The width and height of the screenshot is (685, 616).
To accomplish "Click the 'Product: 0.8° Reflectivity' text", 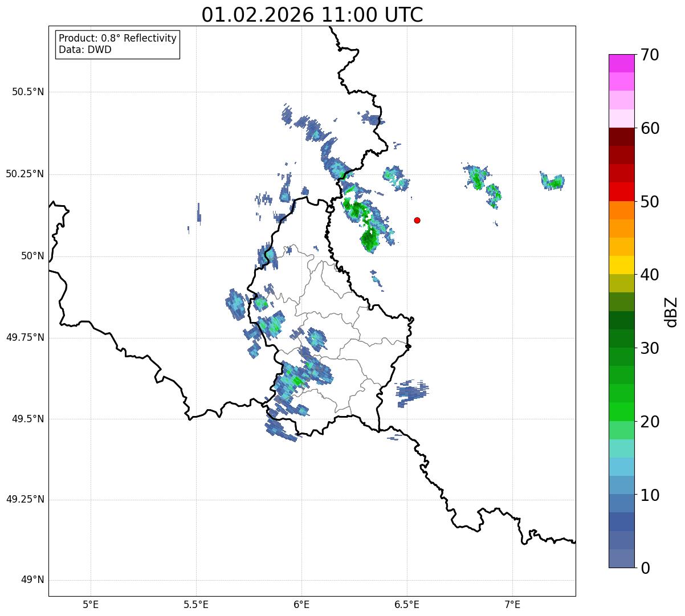I will pyautogui.click(x=118, y=38).
